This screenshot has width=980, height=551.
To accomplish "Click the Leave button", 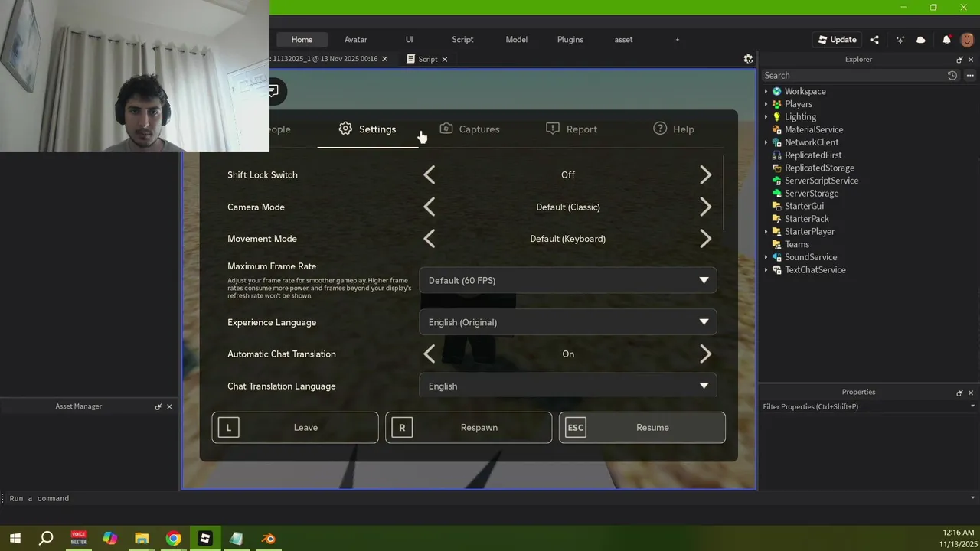I will coord(295,428).
